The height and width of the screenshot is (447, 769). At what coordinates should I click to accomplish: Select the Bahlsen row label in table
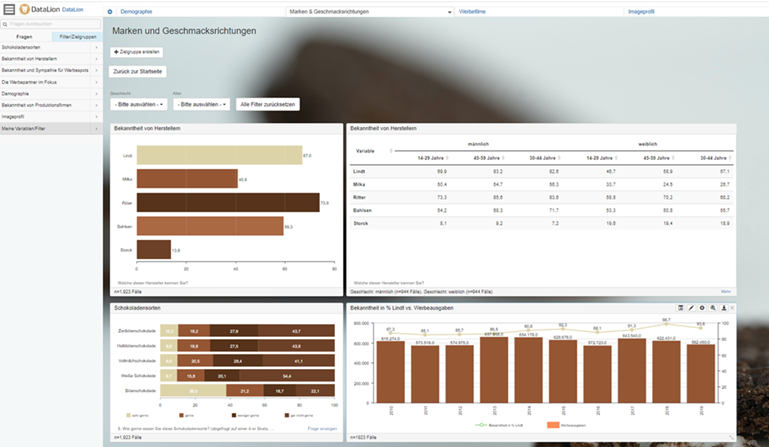(x=362, y=210)
